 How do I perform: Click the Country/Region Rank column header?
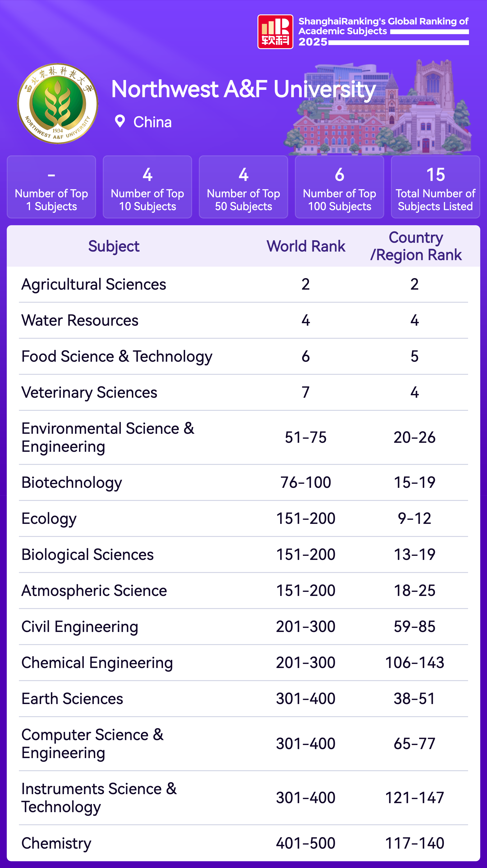[x=416, y=246]
